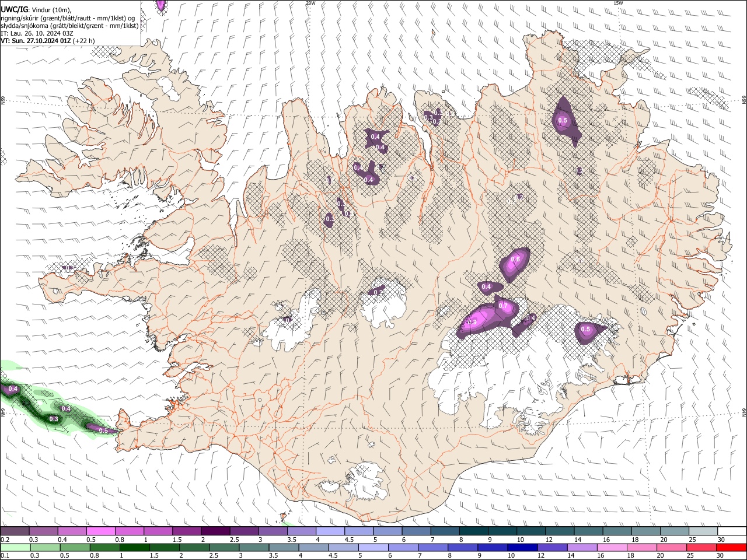The height and width of the screenshot is (560, 747).
Task: Select the bottom-row swatch between 25 and 30
Action: pos(701,548)
